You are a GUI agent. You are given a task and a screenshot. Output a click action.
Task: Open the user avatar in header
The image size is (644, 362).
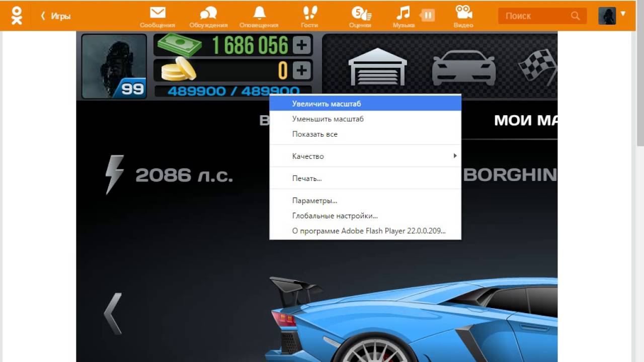click(x=607, y=16)
